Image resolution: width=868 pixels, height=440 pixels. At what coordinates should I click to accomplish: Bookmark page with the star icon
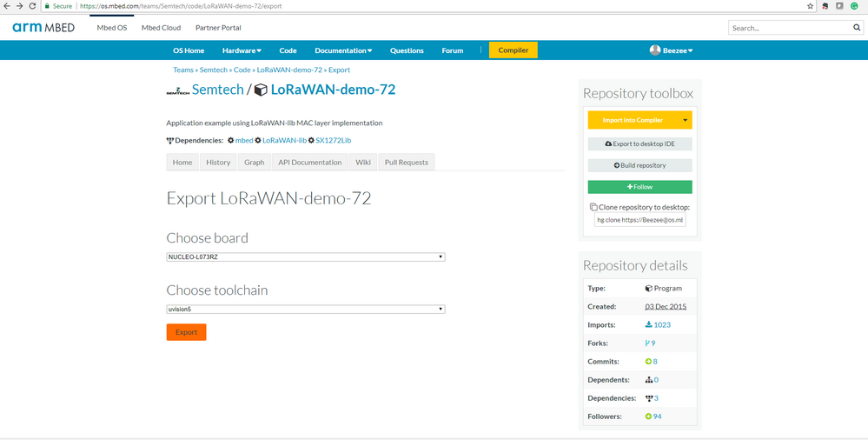pos(811,6)
